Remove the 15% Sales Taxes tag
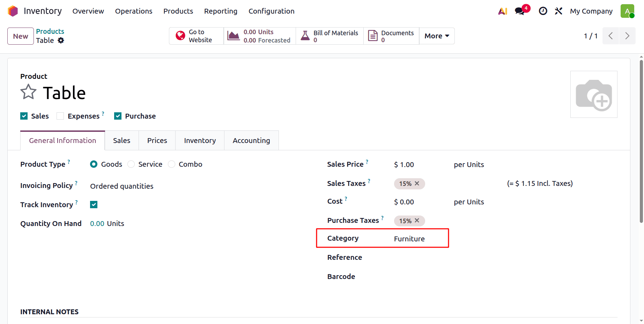The image size is (644, 324). (x=417, y=183)
